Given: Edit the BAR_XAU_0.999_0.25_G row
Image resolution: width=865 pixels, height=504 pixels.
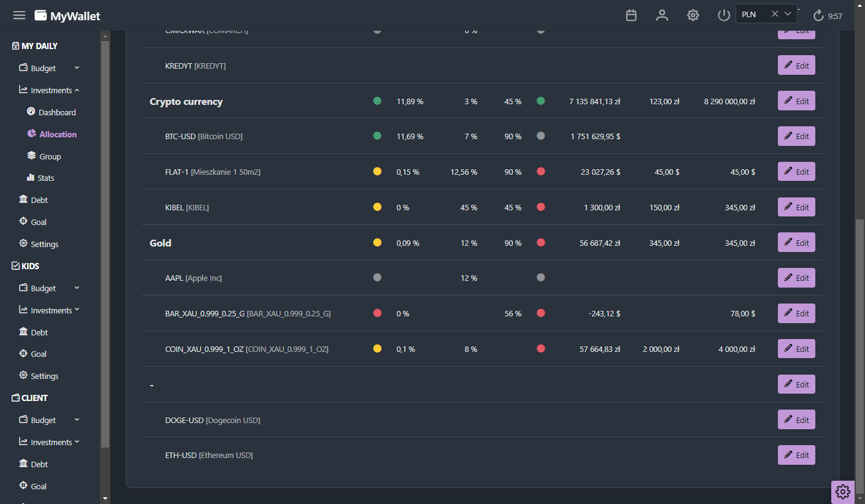Looking at the screenshot, I should (796, 313).
